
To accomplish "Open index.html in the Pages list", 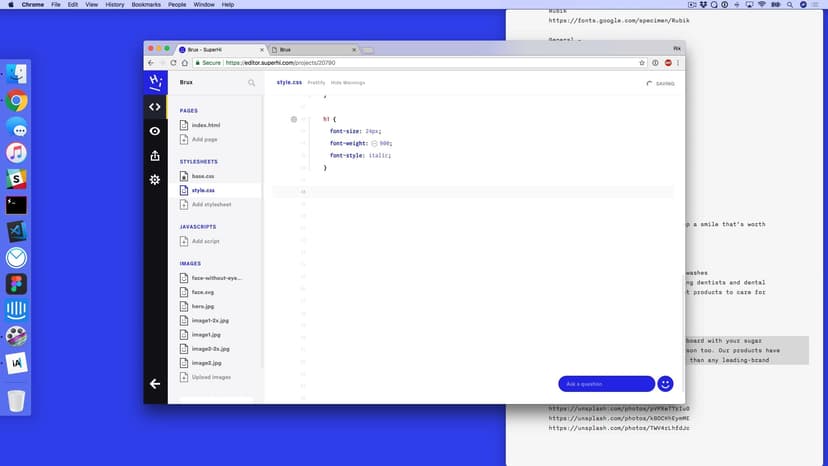I will coord(205,125).
